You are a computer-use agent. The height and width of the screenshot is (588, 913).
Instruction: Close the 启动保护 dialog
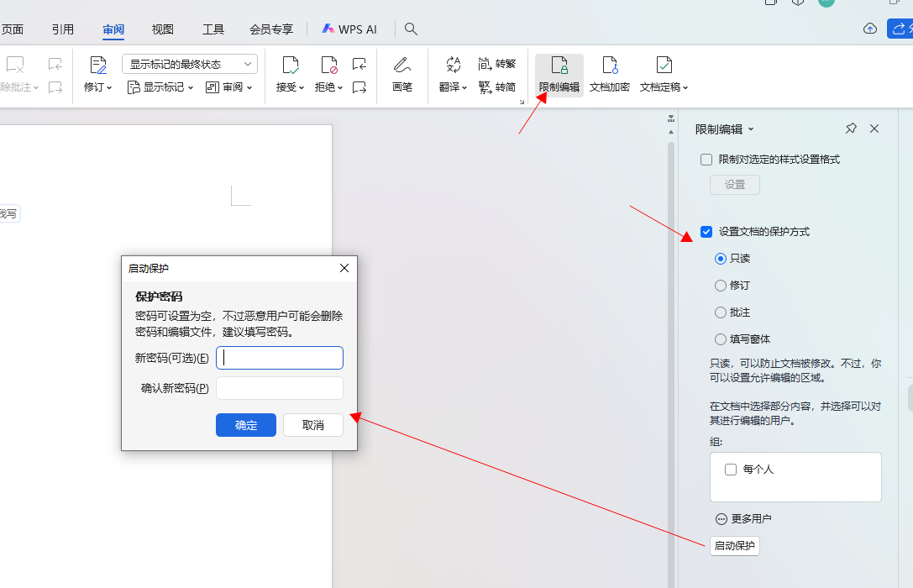click(x=344, y=268)
